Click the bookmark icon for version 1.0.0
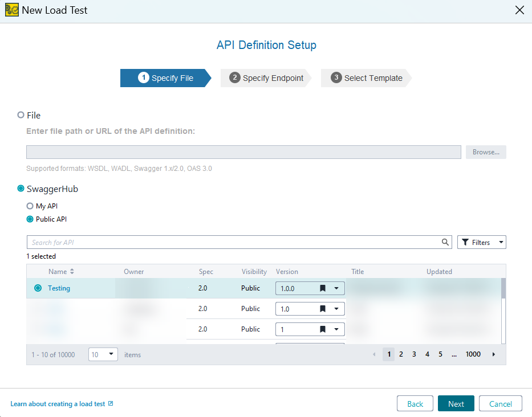Screen dimensions: 532x417 click(x=323, y=288)
